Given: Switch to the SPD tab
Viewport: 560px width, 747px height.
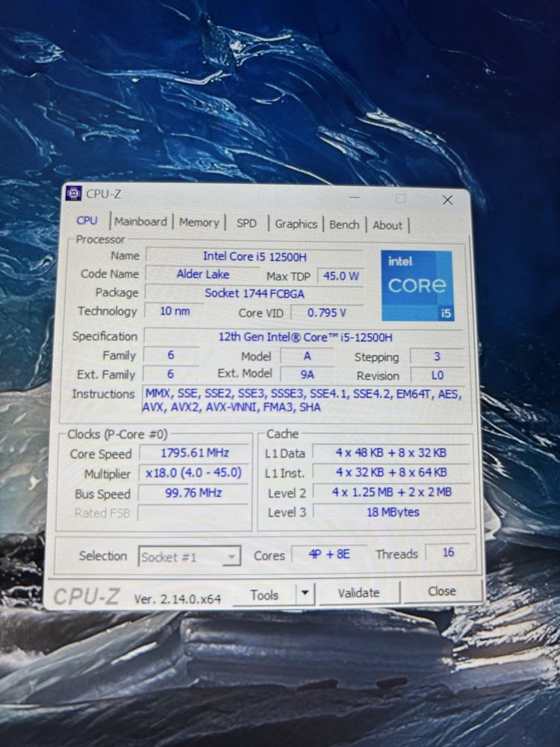Looking at the screenshot, I should [246, 223].
